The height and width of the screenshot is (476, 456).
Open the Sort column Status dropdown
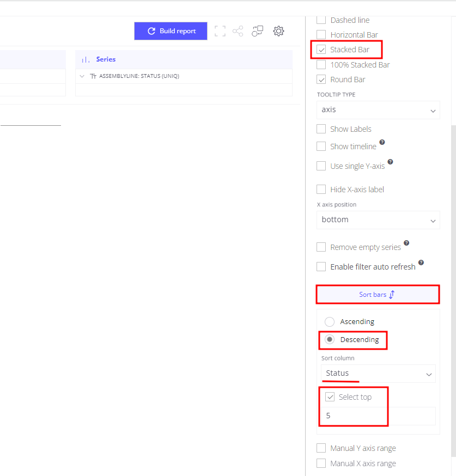pyautogui.click(x=378, y=374)
